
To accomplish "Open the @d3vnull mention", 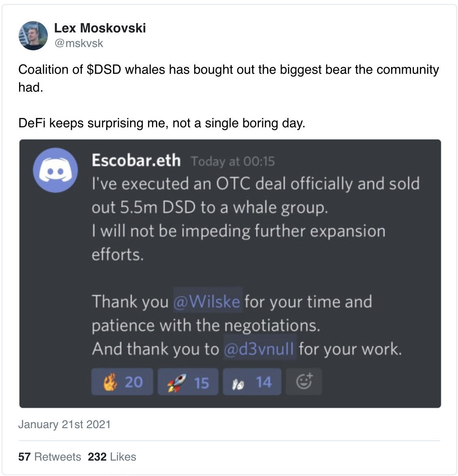I will [260, 348].
